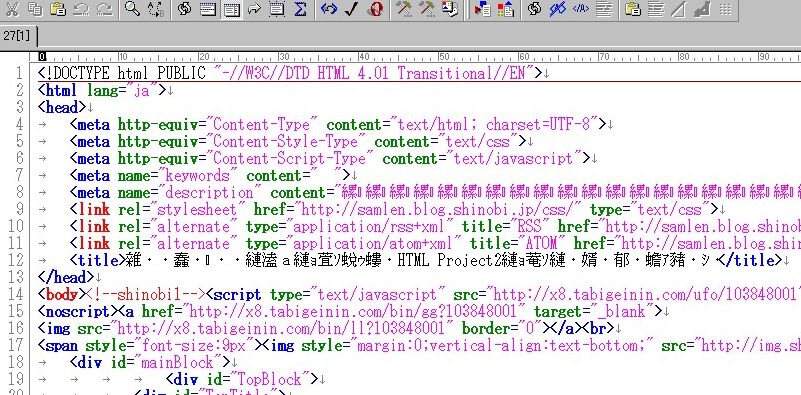Click the second hammer tool icon
The width and height of the screenshot is (801, 395).
click(427, 9)
